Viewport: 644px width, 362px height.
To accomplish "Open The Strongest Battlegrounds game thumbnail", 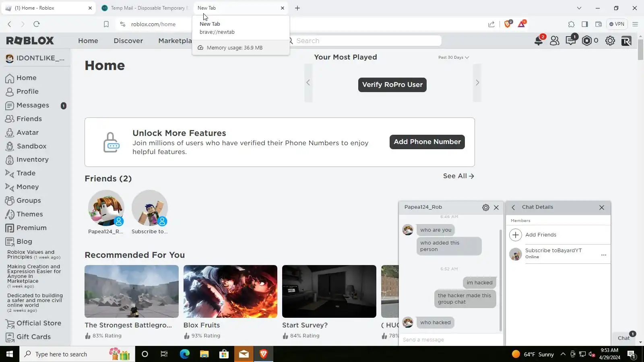I will pyautogui.click(x=132, y=292).
